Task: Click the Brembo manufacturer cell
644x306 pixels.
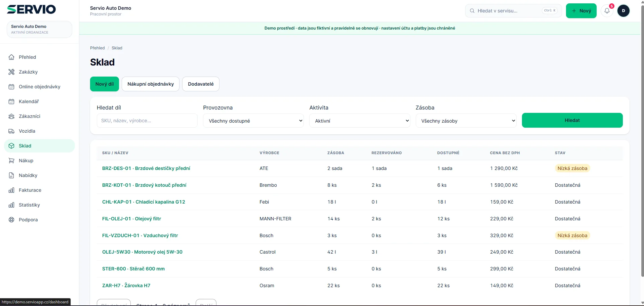Action: (x=268, y=185)
